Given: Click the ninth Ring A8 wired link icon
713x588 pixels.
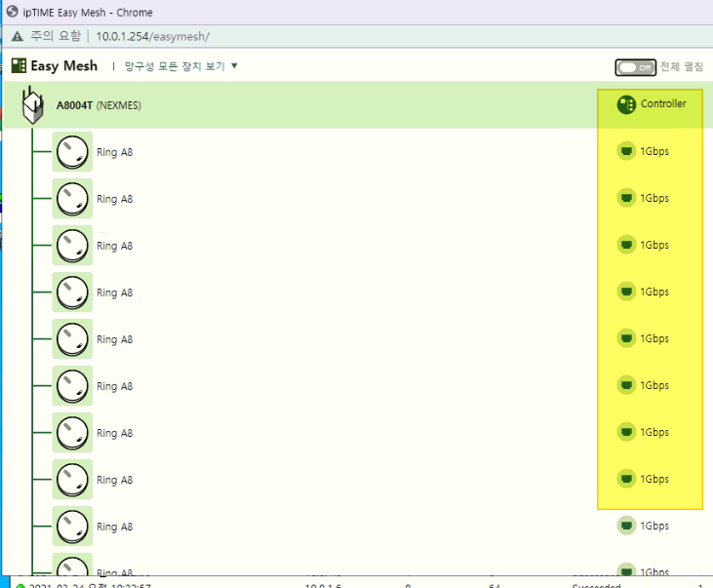Looking at the screenshot, I should click(x=626, y=526).
